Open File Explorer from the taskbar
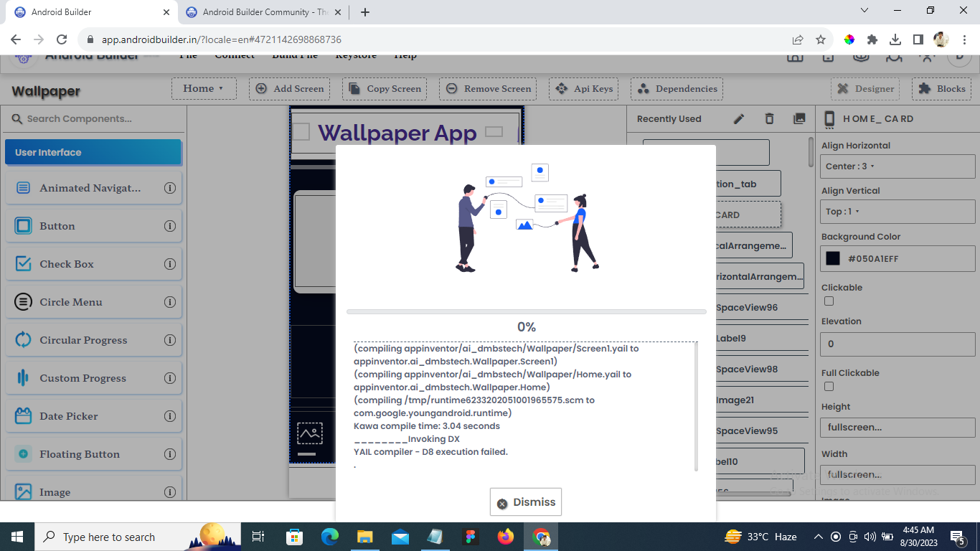Image resolution: width=980 pixels, height=551 pixels. coord(365,537)
